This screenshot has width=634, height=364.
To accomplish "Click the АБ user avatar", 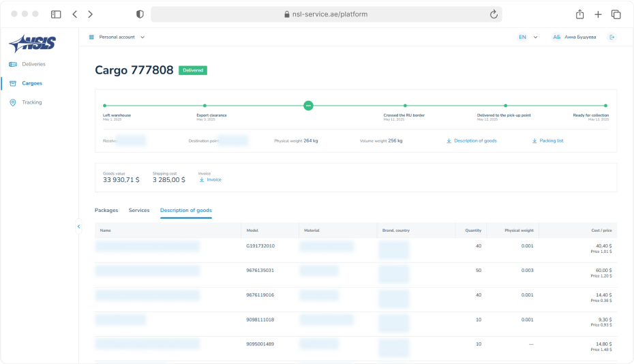I will point(556,37).
